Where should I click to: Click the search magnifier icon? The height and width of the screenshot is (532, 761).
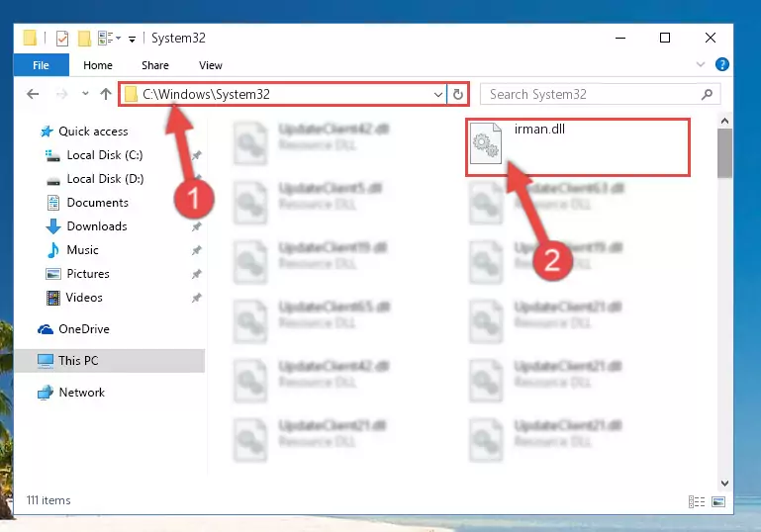click(x=708, y=94)
